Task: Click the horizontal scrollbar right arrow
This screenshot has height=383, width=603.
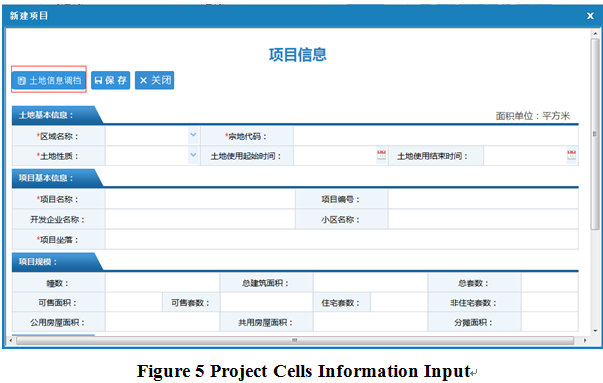Action: (585, 340)
